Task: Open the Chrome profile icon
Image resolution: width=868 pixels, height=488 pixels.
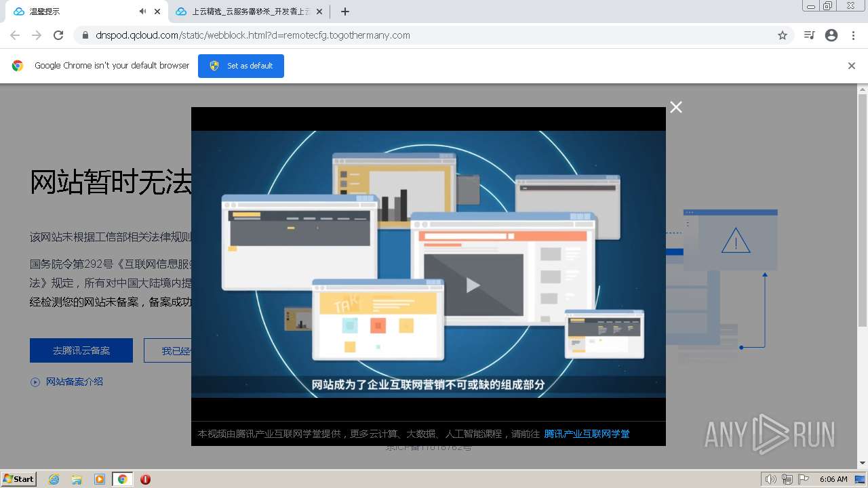Action: point(831,35)
